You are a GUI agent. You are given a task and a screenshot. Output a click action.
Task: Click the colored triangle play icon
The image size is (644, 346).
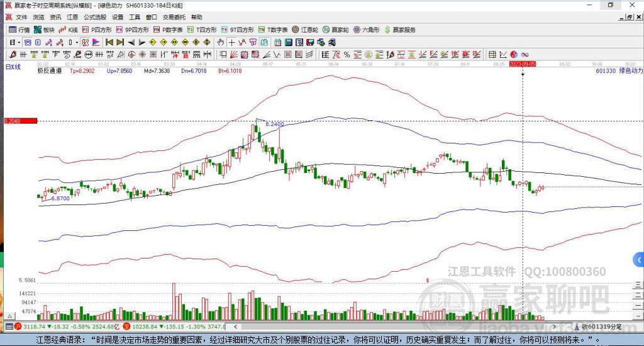(96, 42)
